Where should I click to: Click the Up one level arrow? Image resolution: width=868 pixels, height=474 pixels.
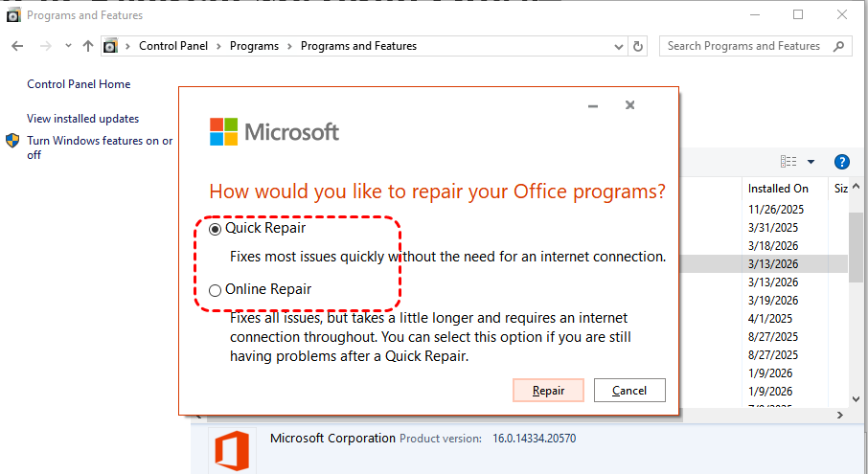tap(88, 46)
